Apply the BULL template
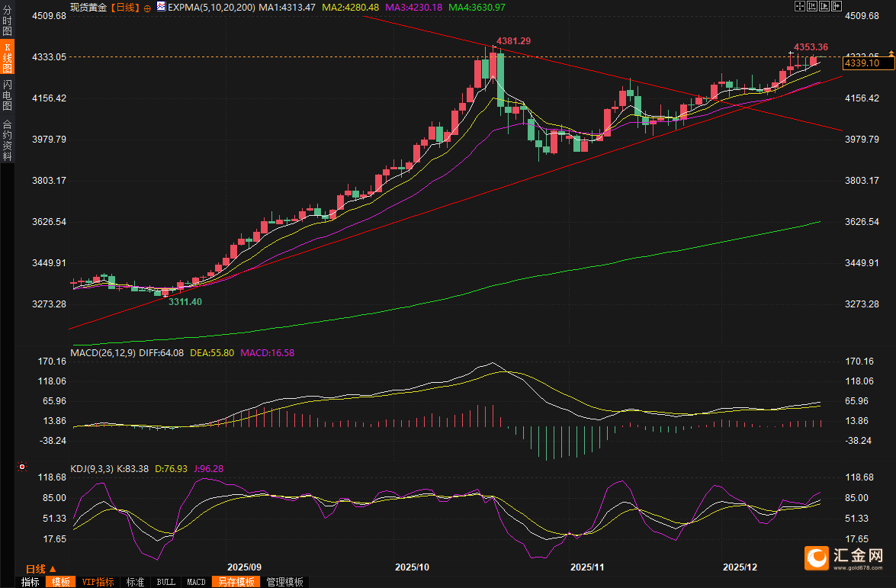896x588 pixels. coord(165,582)
